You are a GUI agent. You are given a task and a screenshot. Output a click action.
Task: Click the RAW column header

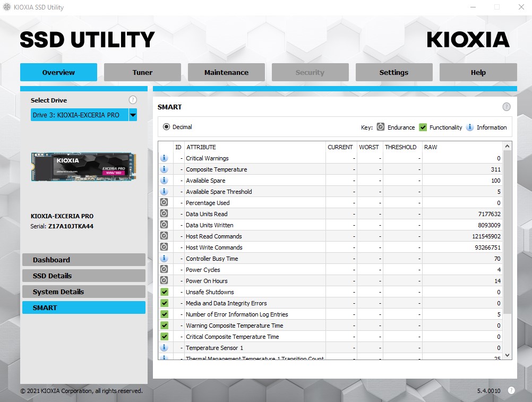(431, 147)
